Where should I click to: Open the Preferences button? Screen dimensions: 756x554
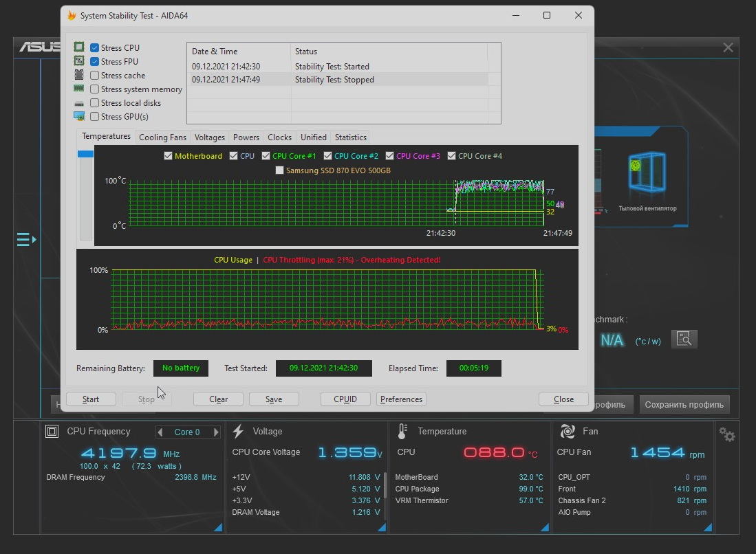tap(401, 399)
